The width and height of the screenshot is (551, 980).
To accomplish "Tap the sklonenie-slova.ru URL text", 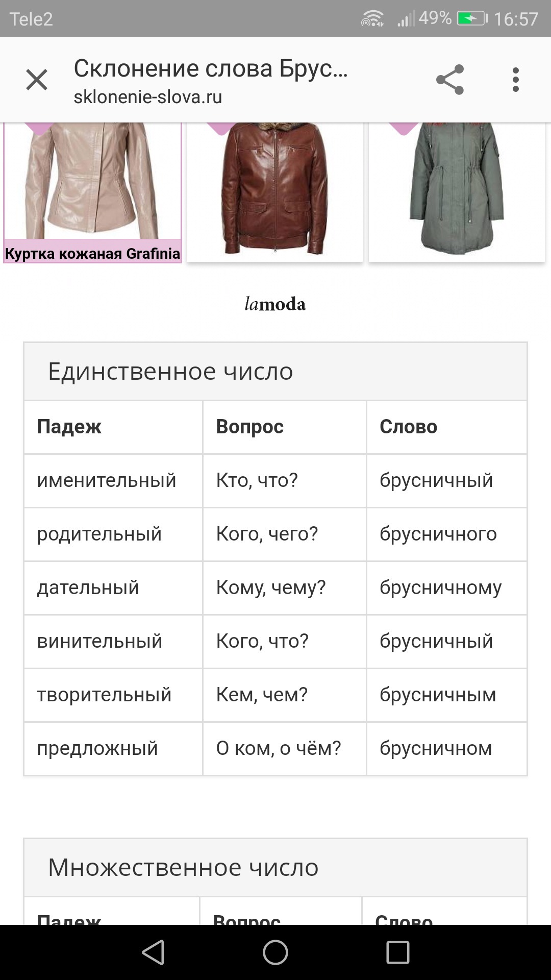I will click(148, 97).
